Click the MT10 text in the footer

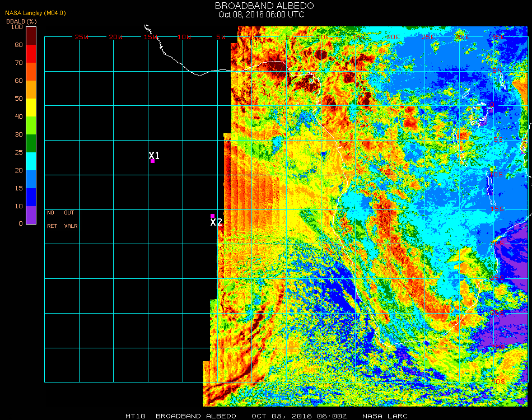click(135, 416)
